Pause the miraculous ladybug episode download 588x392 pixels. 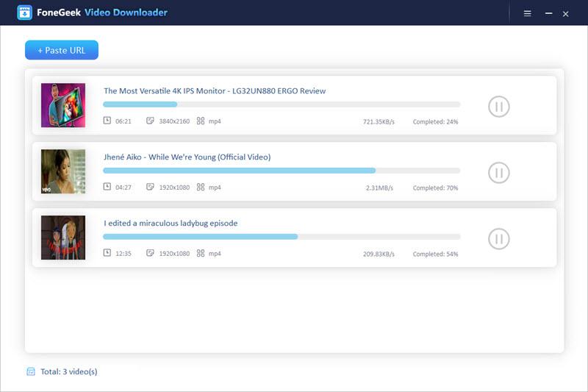pyautogui.click(x=499, y=238)
